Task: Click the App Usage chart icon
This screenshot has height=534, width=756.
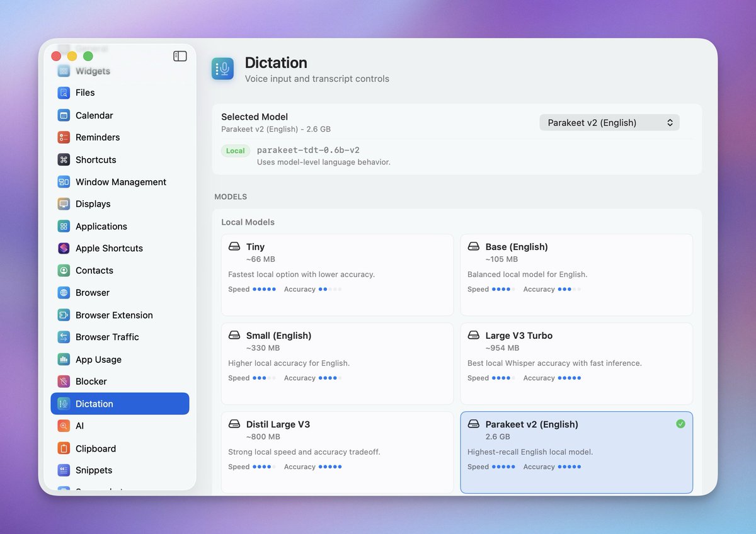Action: (x=64, y=360)
